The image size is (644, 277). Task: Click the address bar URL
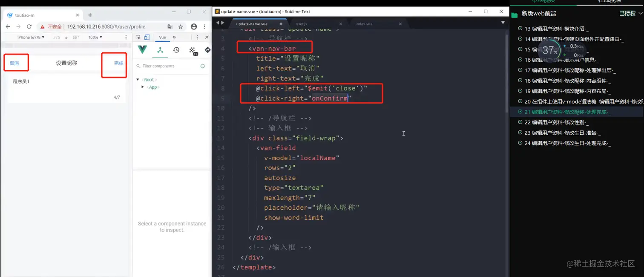coord(106,26)
